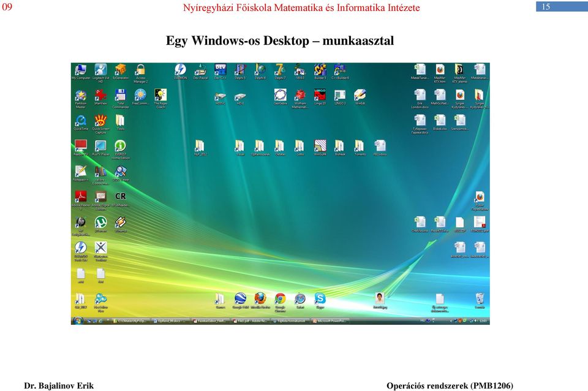
Task: Launch the Delphi 7 shortcut
Action: point(280,72)
